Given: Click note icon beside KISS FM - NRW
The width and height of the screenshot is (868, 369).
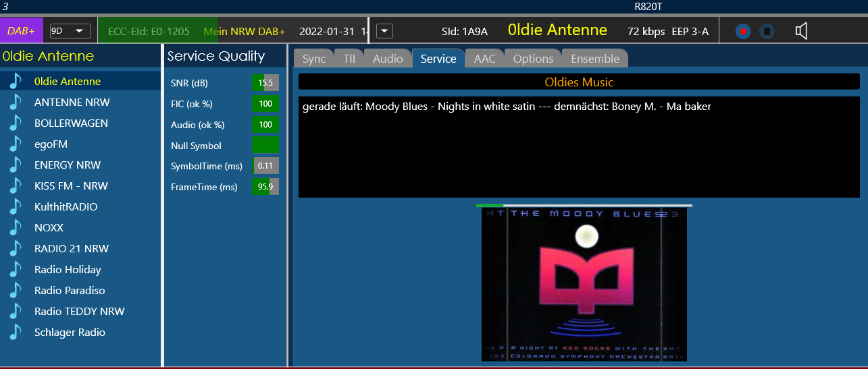Looking at the screenshot, I should click(x=16, y=186).
